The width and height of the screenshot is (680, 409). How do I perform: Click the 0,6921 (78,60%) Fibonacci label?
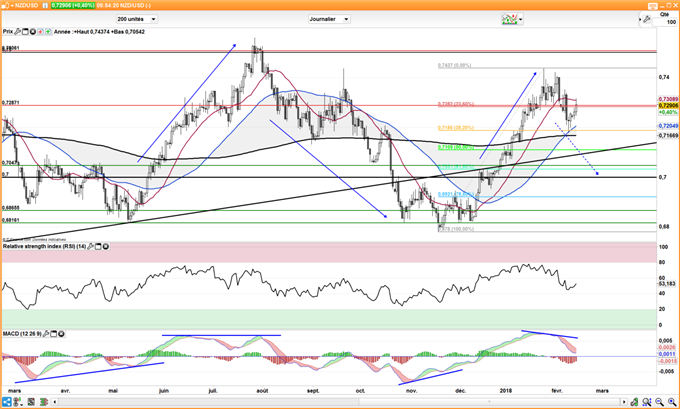[456, 194]
